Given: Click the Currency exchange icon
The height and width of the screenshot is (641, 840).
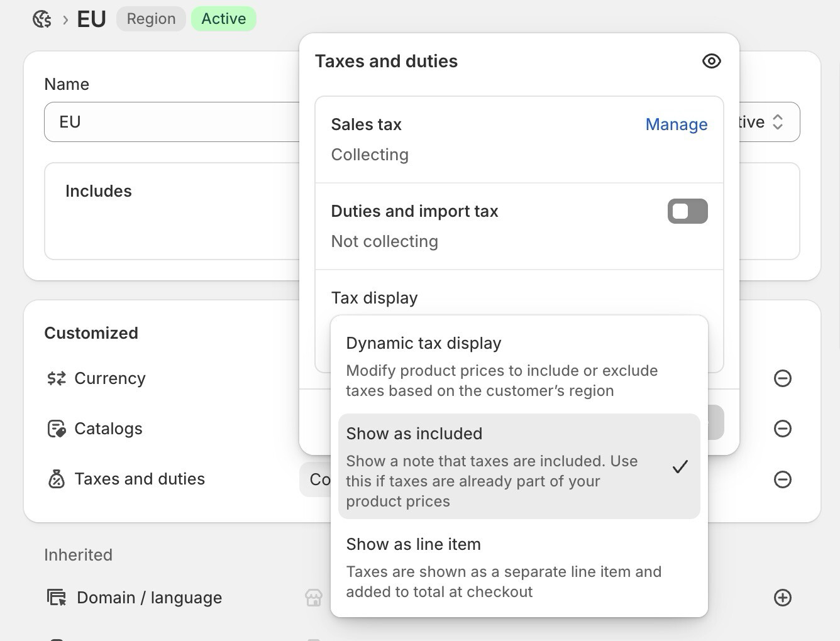Looking at the screenshot, I should [x=57, y=378].
